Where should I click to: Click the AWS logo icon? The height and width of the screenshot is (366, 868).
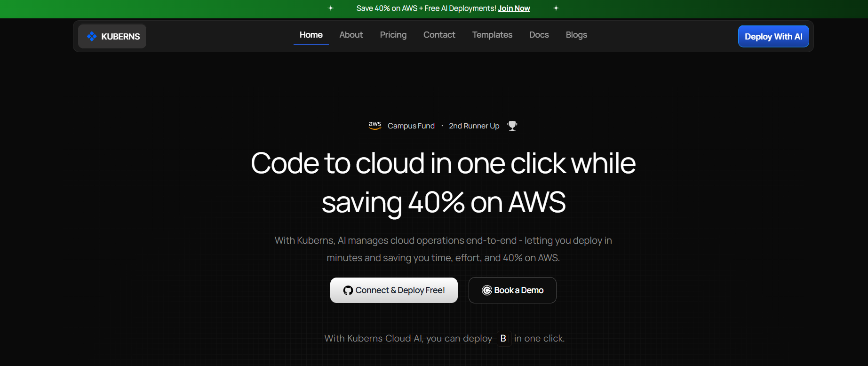point(375,126)
